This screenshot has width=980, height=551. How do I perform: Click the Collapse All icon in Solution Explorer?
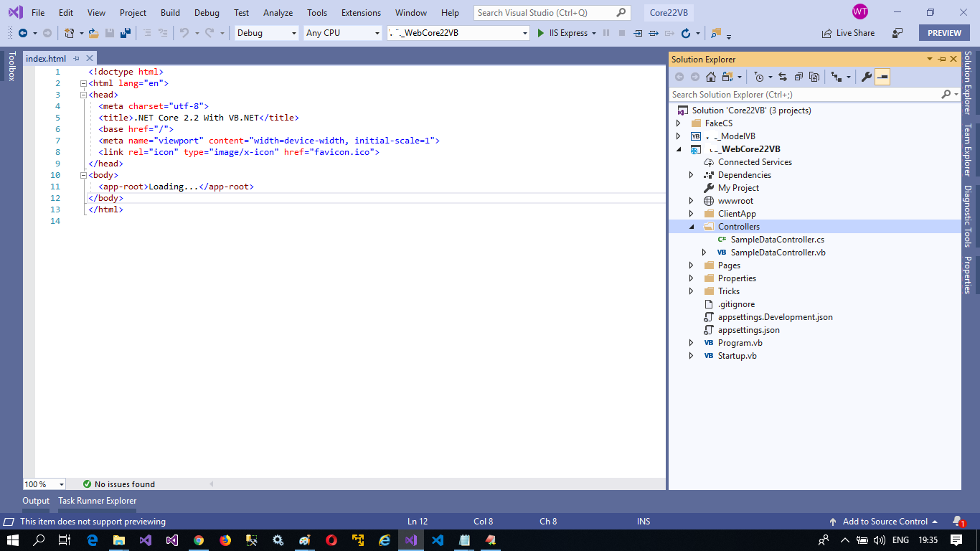click(x=798, y=77)
